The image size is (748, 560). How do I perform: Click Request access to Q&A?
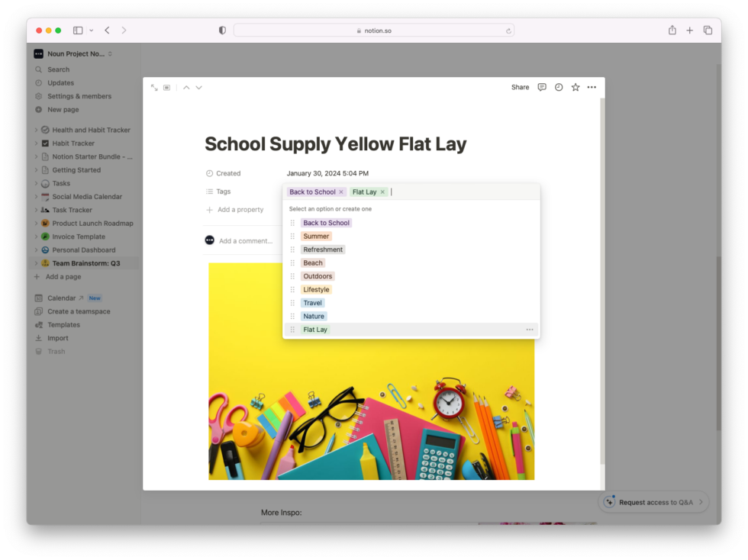coord(653,502)
